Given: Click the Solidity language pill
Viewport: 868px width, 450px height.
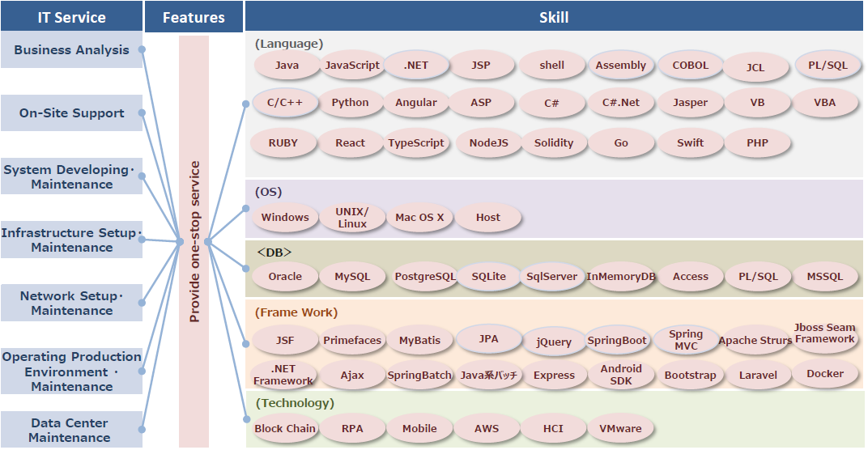Looking at the screenshot, I should pos(554,142).
